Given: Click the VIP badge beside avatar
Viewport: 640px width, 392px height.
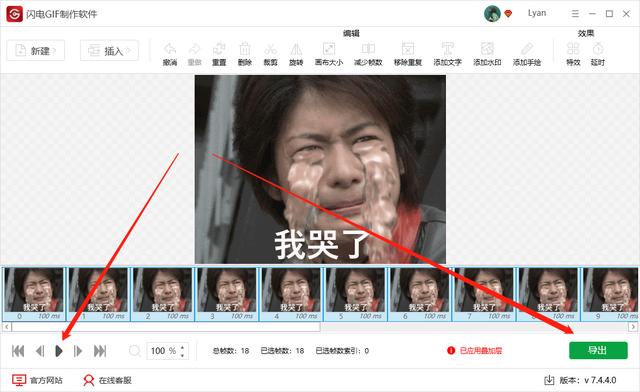Looking at the screenshot, I should tap(508, 14).
